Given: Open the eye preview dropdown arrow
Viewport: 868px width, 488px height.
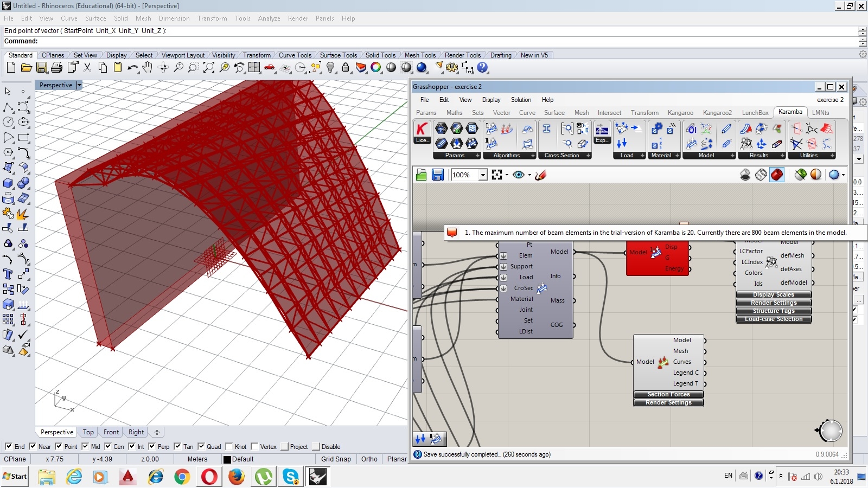Looking at the screenshot, I should (x=529, y=175).
